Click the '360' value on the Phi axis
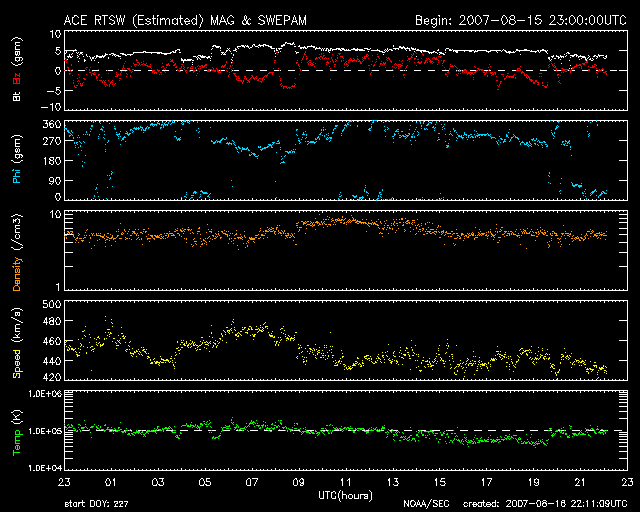 point(52,125)
